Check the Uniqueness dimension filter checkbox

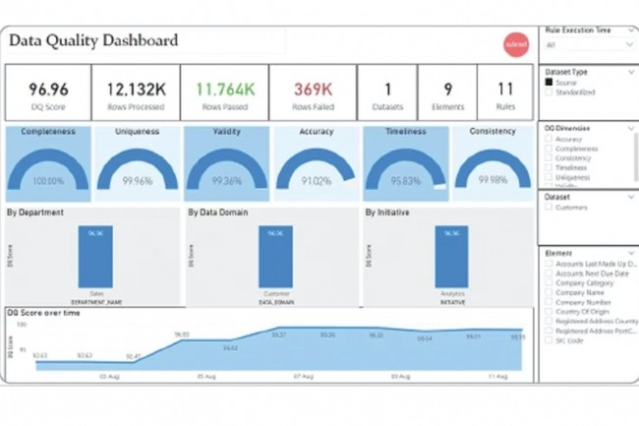[x=549, y=177]
